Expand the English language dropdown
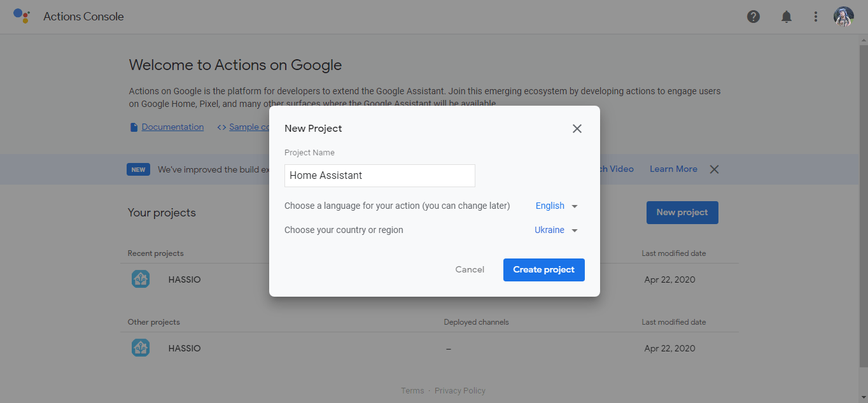 coord(556,206)
